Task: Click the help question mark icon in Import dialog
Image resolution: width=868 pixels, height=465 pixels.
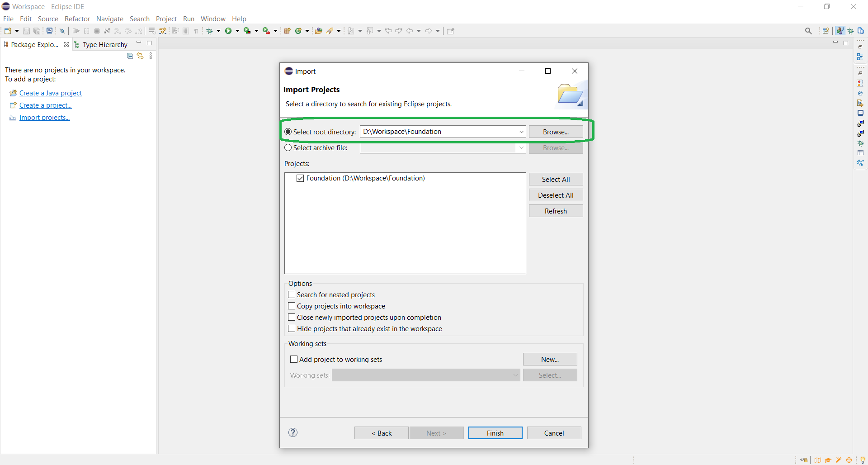Action: pos(293,432)
